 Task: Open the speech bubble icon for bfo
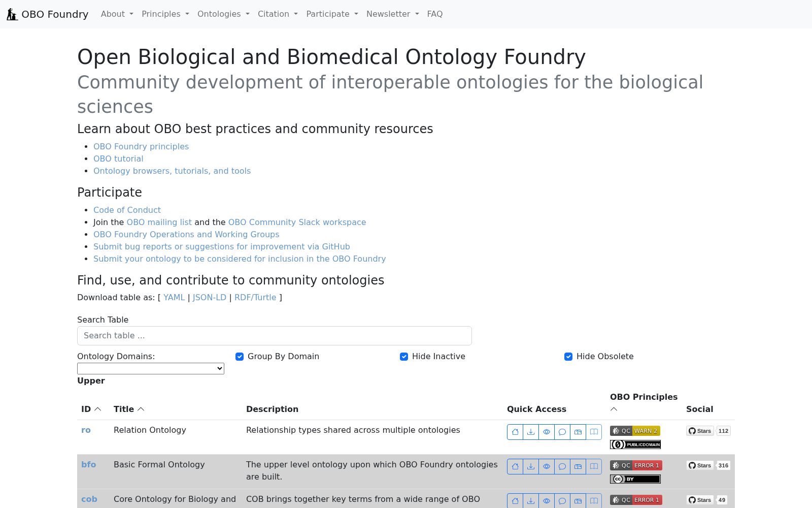click(x=562, y=466)
